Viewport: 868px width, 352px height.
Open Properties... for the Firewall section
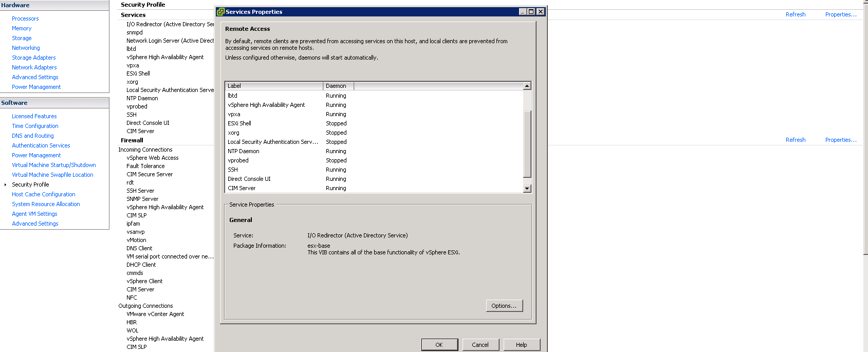point(841,140)
